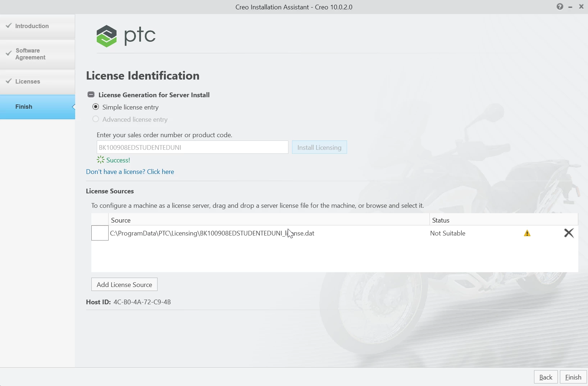
Task: Remove the license source with the X icon
Action: tap(569, 233)
